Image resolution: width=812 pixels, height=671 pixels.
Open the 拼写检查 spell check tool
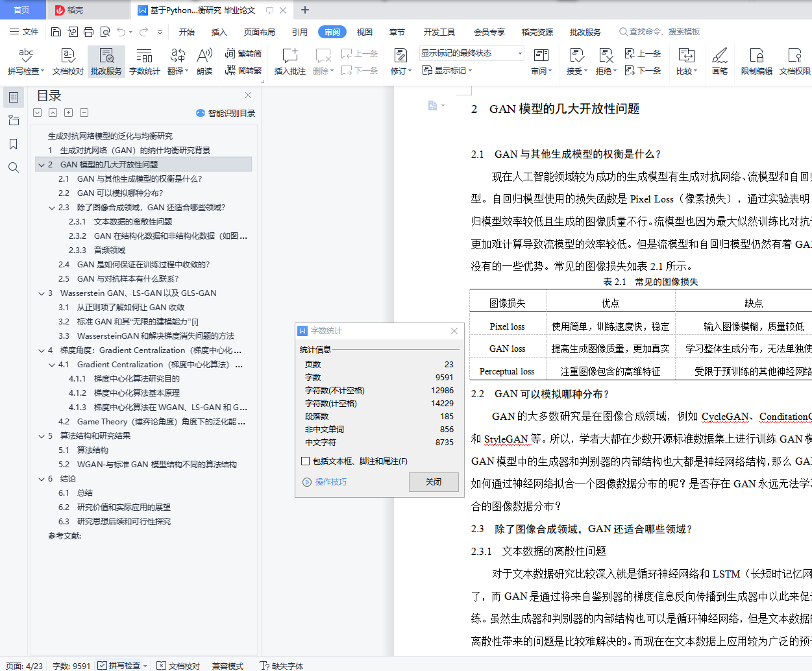(26, 62)
